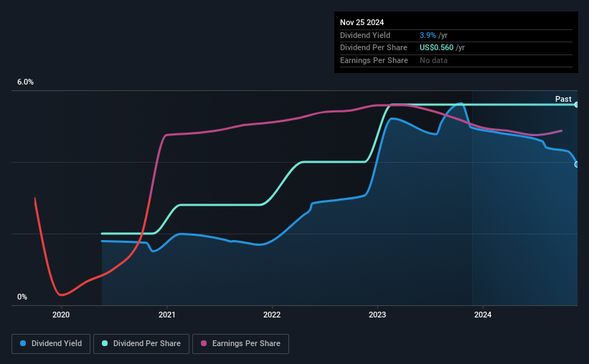Screen dimensions: 589x364
Task: Click the 2024 x-axis label
Action: coord(483,315)
